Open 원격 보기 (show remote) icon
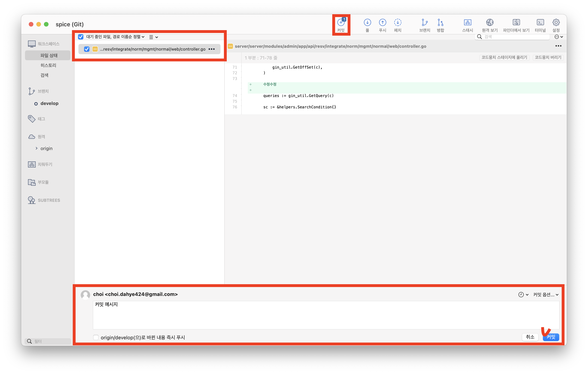This screenshot has height=374, width=588. (x=490, y=23)
